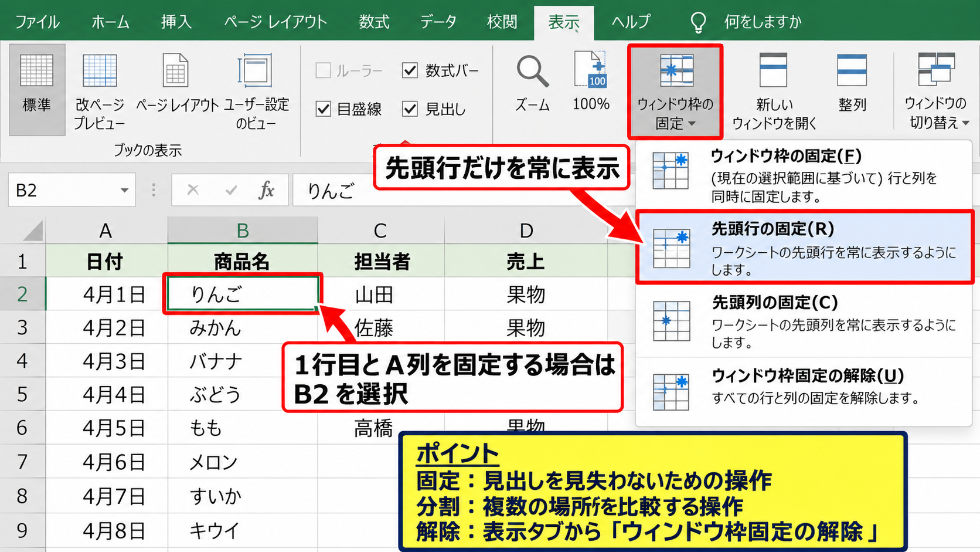The width and height of the screenshot is (980, 552).
Task: Choose ウィンドウ枠固定の解除(U) unfreeze option
Action: [x=804, y=390]
